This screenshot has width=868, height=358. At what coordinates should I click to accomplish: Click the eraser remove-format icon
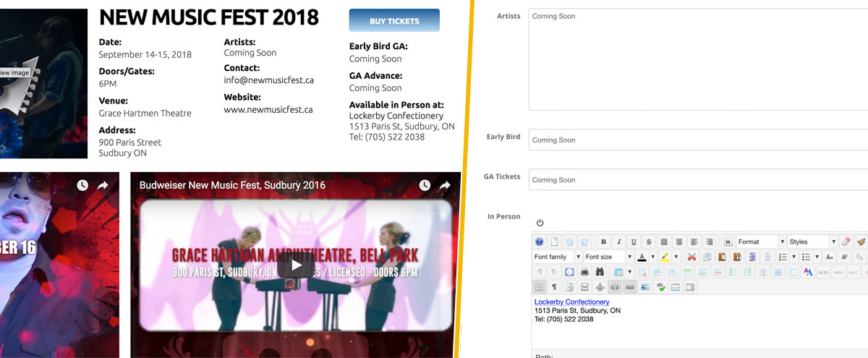pyautogui.click(x=846, y=242)
